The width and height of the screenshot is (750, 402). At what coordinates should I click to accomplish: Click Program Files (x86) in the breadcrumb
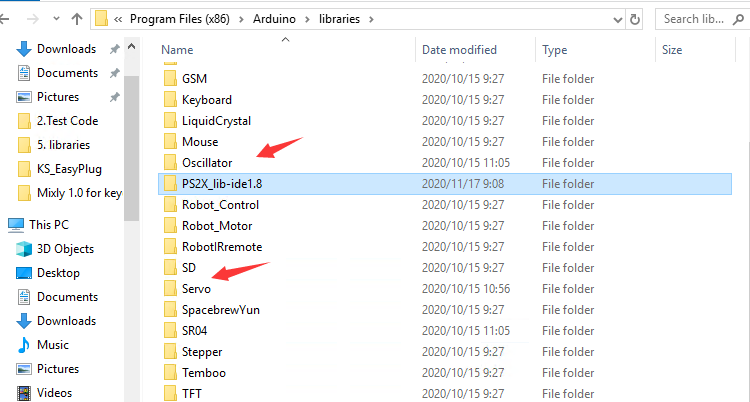coord(179,19)
